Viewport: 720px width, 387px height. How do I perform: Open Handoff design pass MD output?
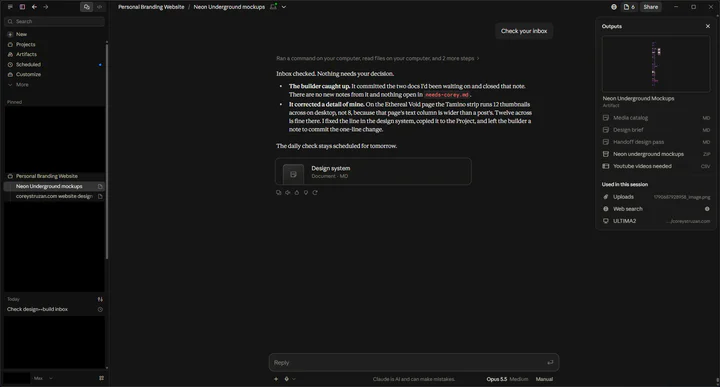click(656, 142)
